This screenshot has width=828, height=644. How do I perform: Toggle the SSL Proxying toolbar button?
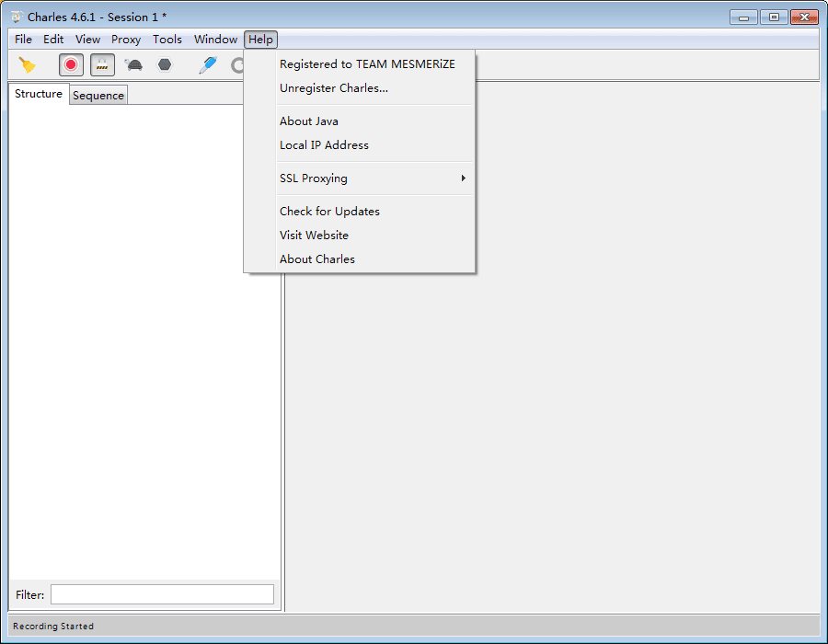coord(102,65)
